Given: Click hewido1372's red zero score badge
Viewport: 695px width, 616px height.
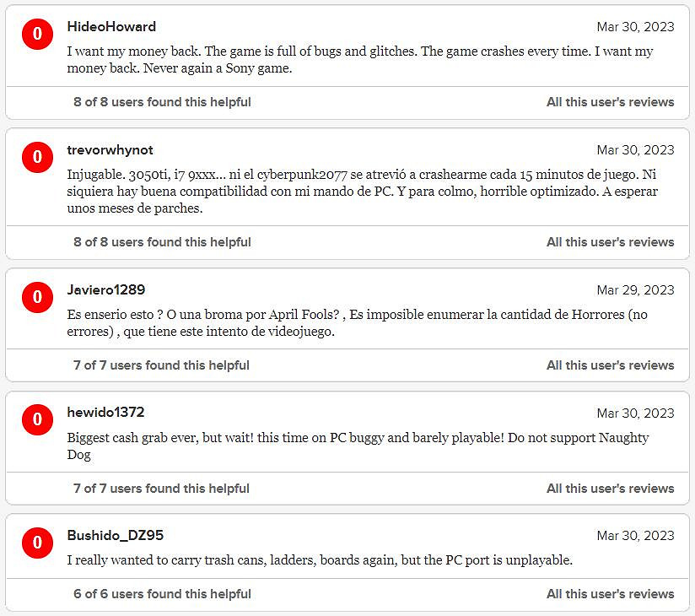Looking at the screenshot, I should [37, 420].
